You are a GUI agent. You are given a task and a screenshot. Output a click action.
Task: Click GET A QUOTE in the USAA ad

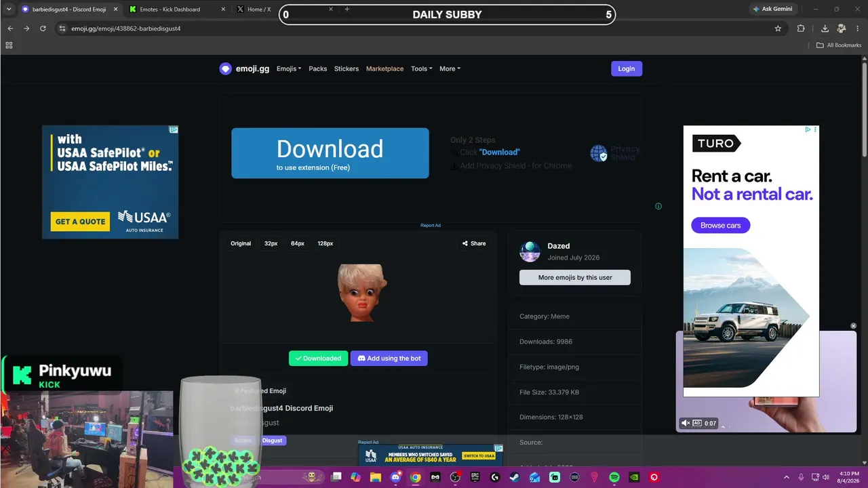pos(80,221)
